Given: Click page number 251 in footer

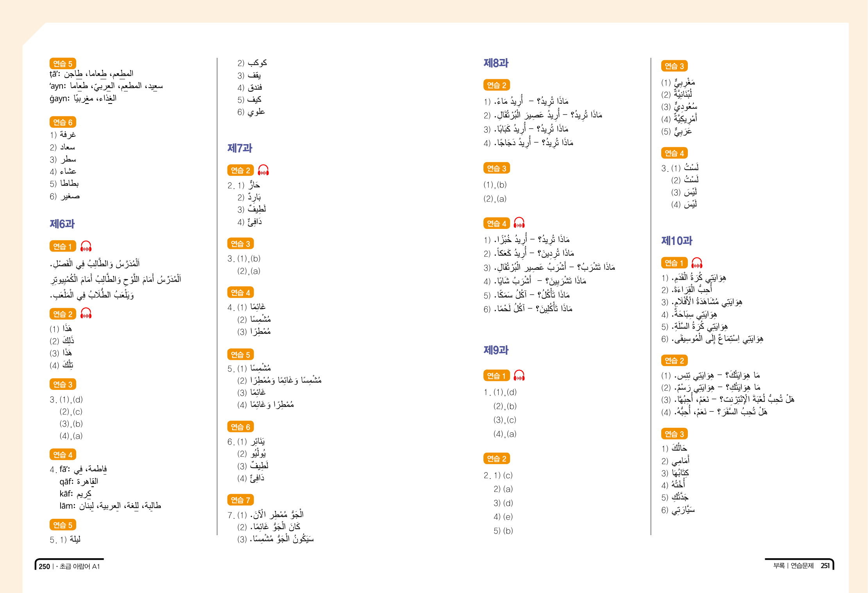Looking at the screenshot, I should 825,566.
